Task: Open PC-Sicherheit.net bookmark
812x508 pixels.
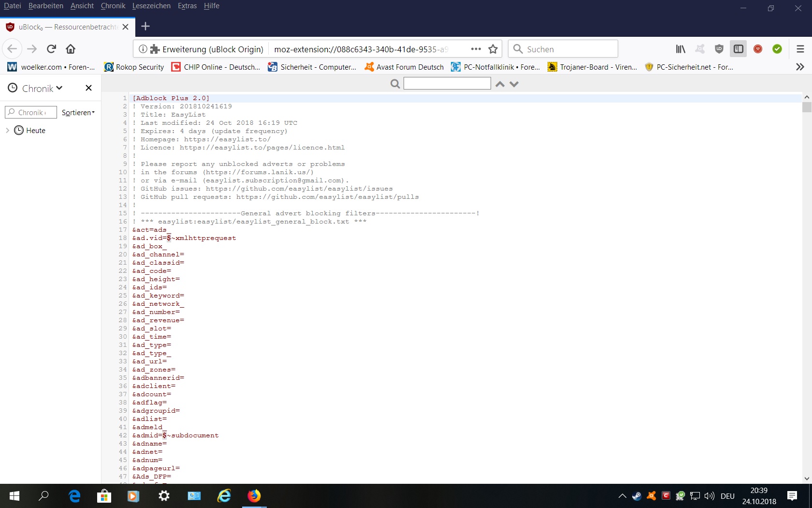Action: tap(689, 67)
